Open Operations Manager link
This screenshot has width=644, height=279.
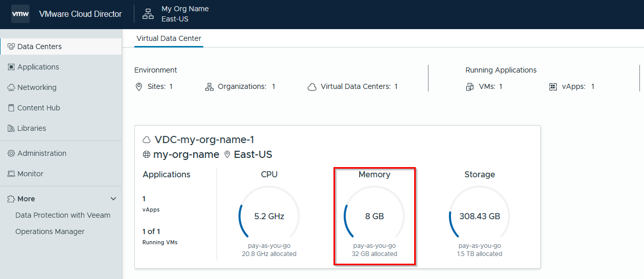[50, 231]
